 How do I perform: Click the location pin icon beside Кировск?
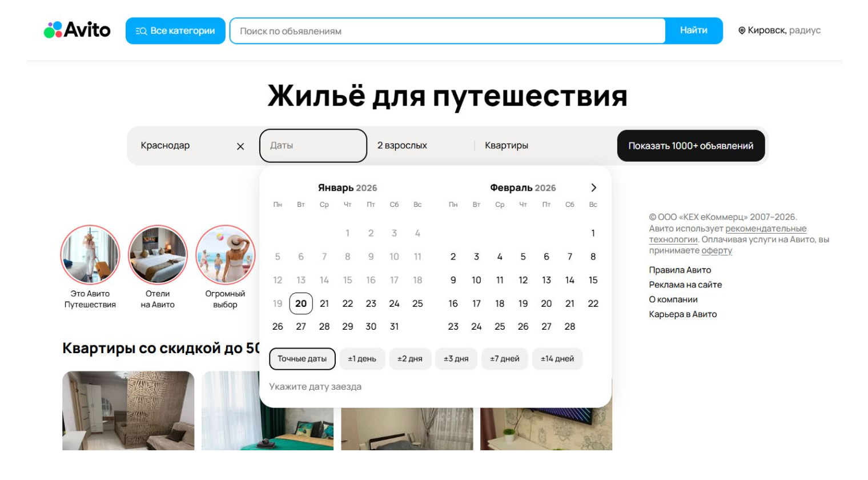(x=743, y=31)
